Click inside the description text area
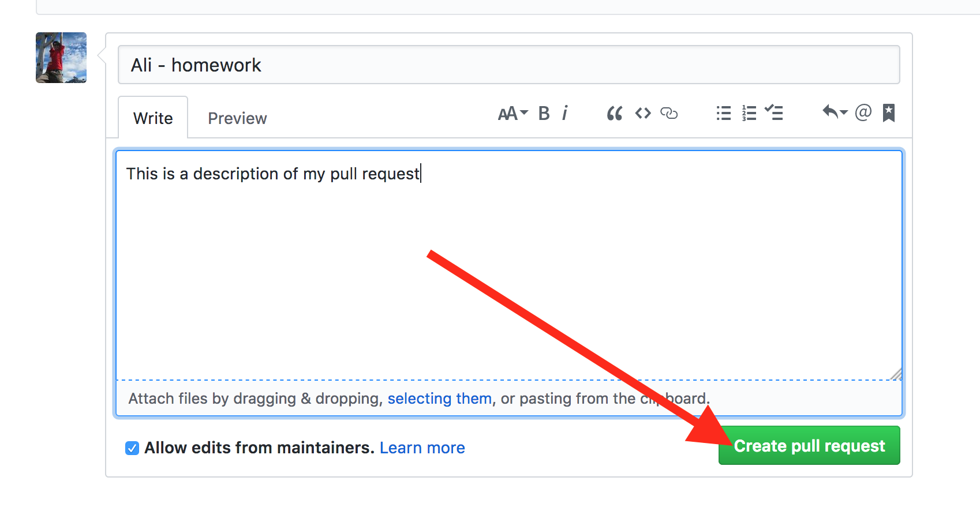The height and width of the screenshot is (511, 980). [x=509, y=265]
